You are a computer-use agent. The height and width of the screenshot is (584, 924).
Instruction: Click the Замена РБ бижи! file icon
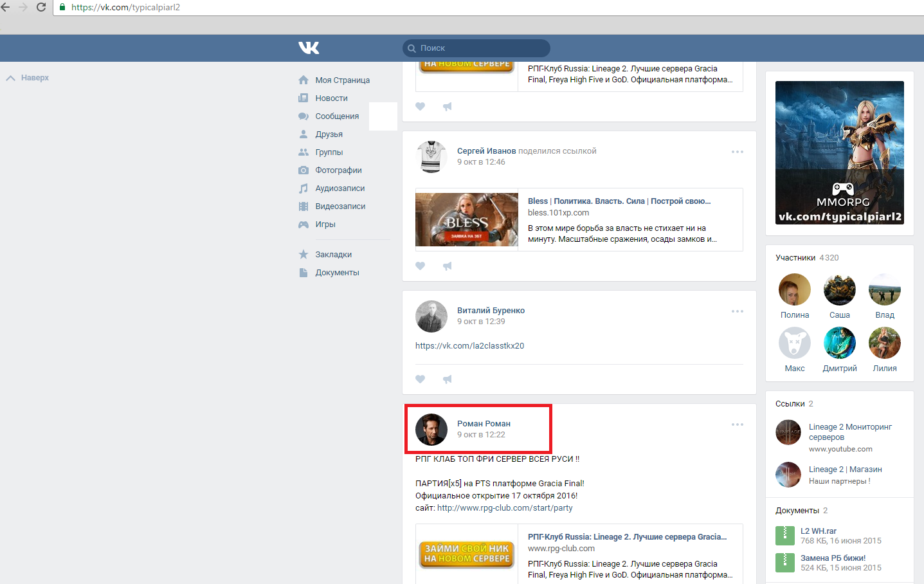(x=785, y=563)
